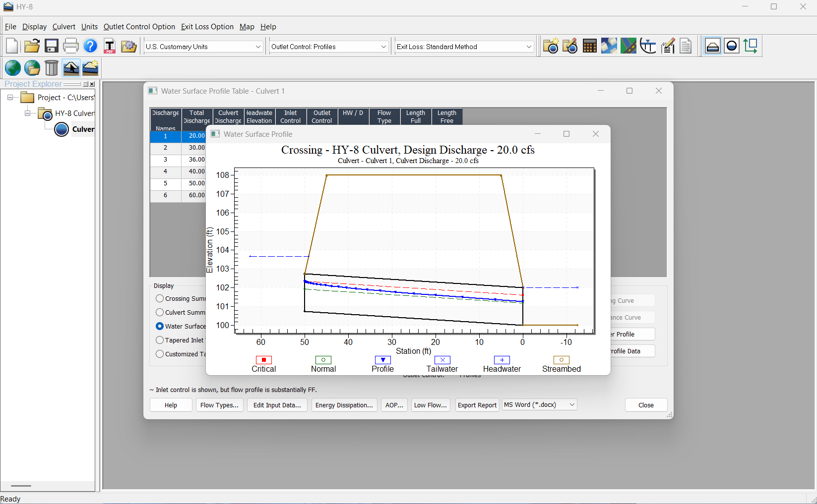Open the report document icon
Screen dimensions: 817x504
click(x=686, y=46)
